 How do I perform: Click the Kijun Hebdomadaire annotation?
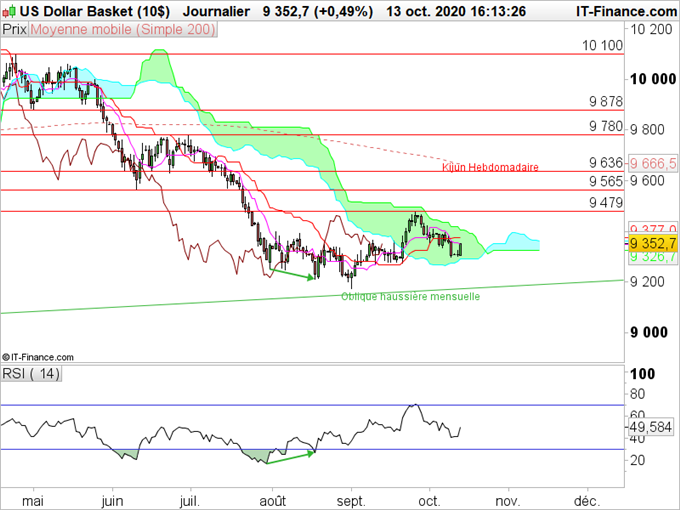490,167
